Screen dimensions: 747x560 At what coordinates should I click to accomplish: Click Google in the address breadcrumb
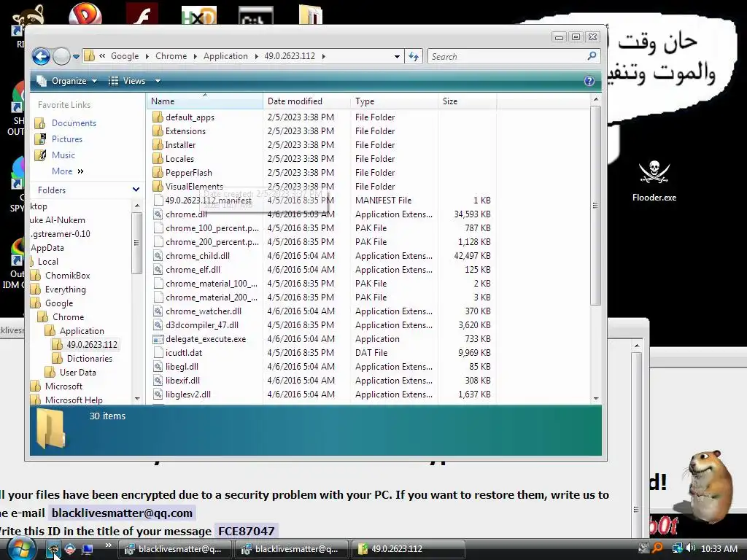point(125,56)
